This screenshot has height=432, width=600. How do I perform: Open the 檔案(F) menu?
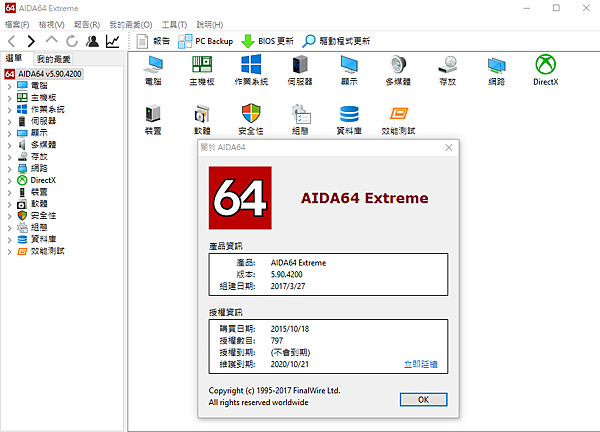click(17, 24)
